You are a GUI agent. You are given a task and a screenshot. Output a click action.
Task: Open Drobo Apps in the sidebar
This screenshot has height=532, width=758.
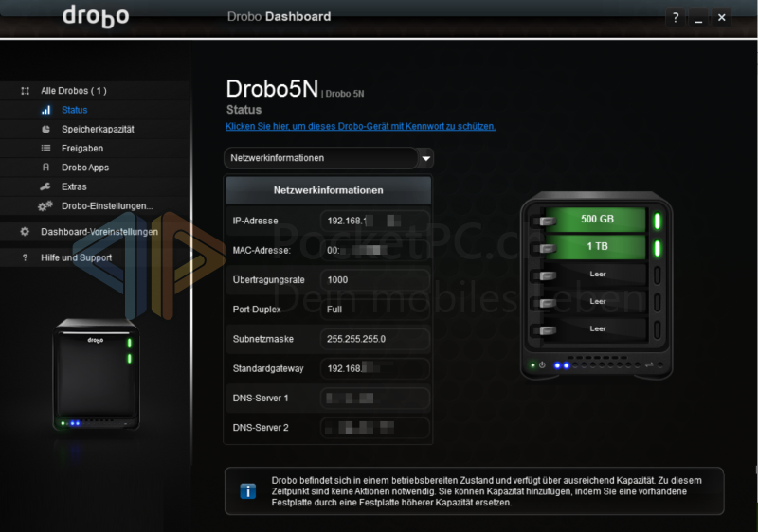[x=85, y=168]
